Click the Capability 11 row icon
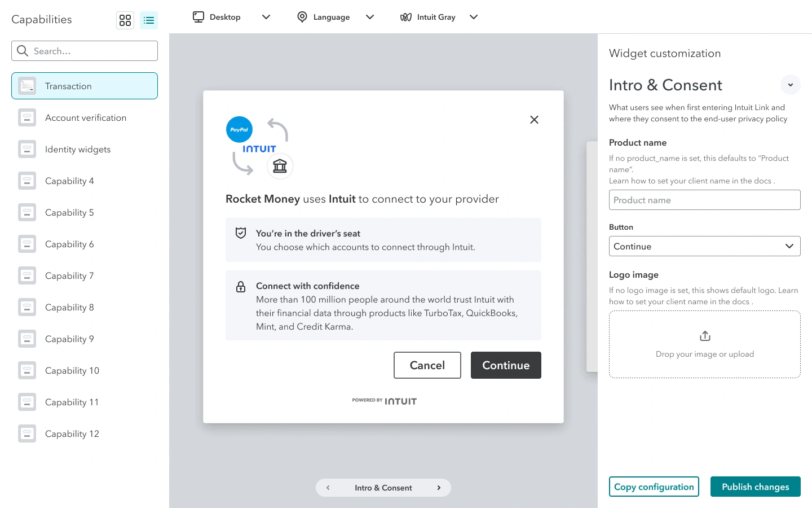 coord(27,402)
